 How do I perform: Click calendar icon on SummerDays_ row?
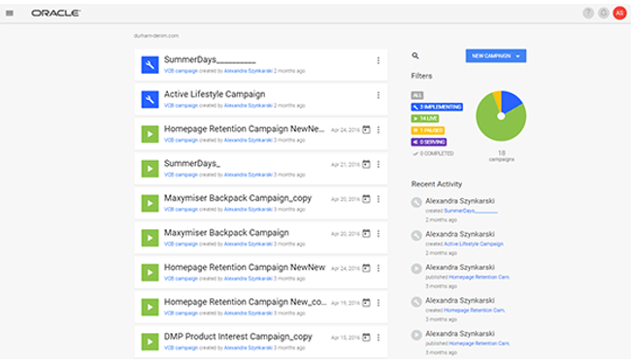366,164
